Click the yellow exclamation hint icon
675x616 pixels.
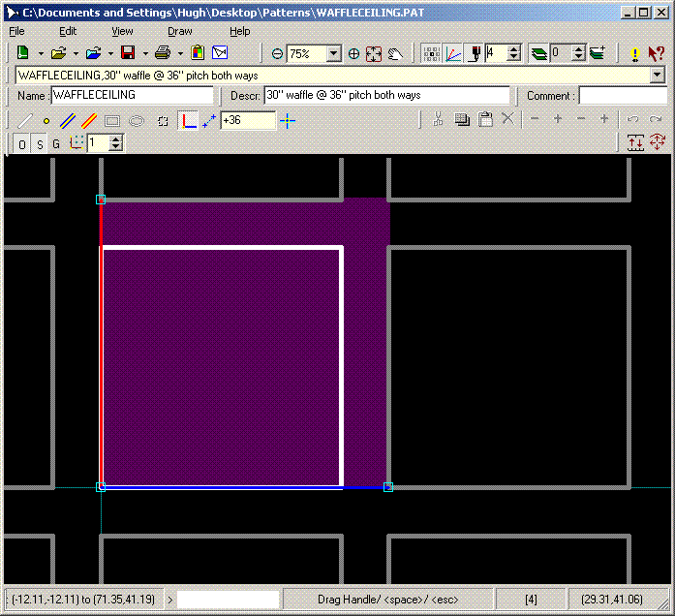tap(635, 54)
